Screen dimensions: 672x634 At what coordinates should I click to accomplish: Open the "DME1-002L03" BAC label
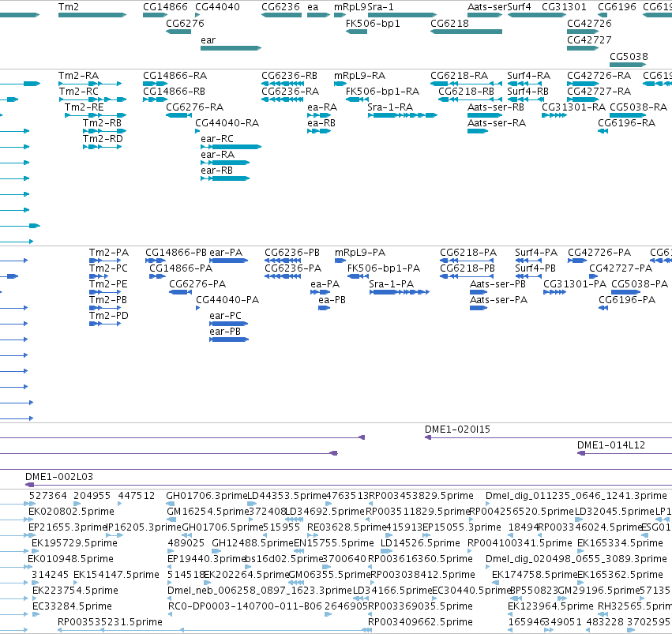pyautogui.click(x=59, y=477)
